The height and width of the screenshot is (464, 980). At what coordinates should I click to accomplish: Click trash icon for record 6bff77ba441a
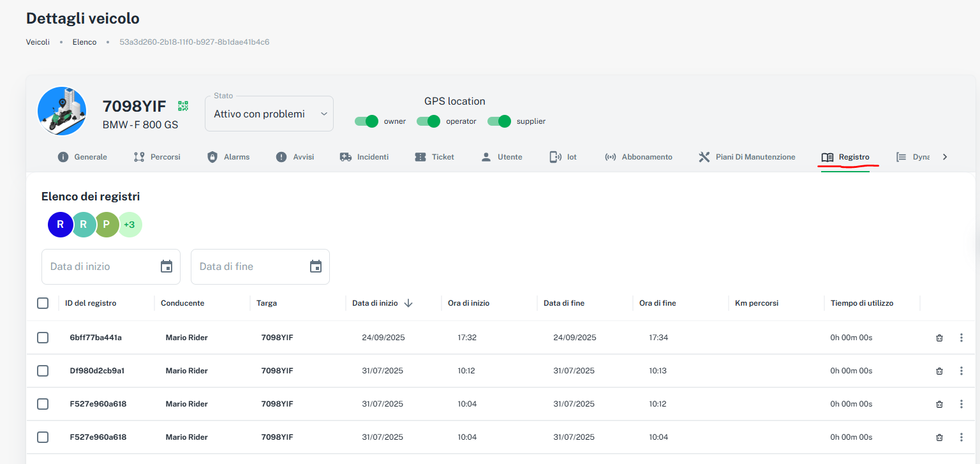point(939,338)
